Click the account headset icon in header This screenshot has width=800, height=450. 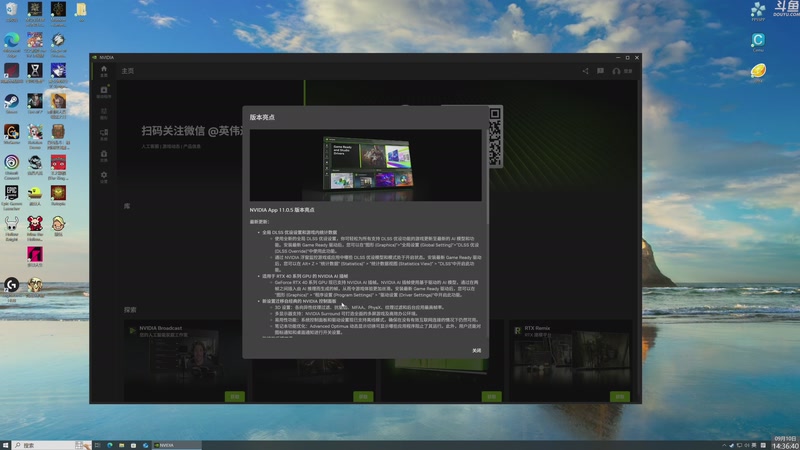(616, 71)
